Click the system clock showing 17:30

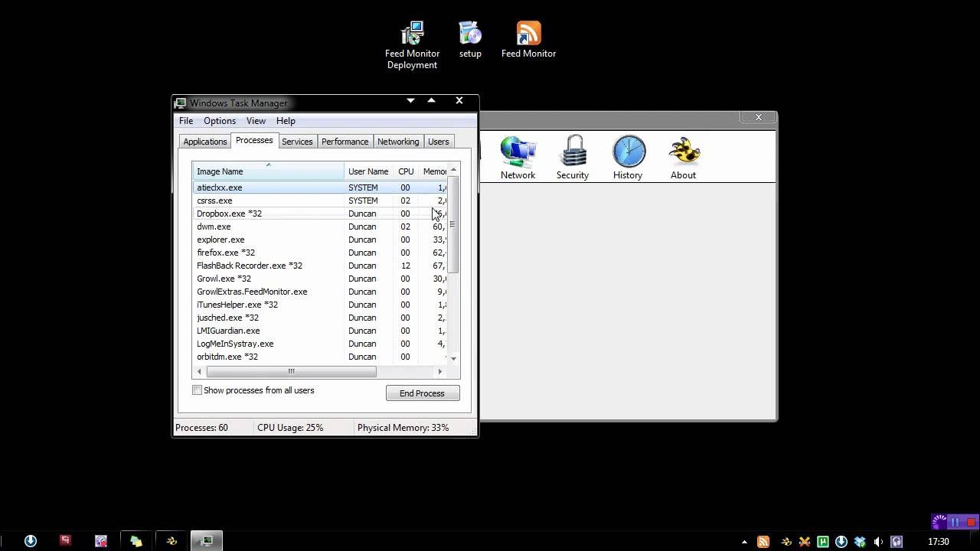pos(939,542)
